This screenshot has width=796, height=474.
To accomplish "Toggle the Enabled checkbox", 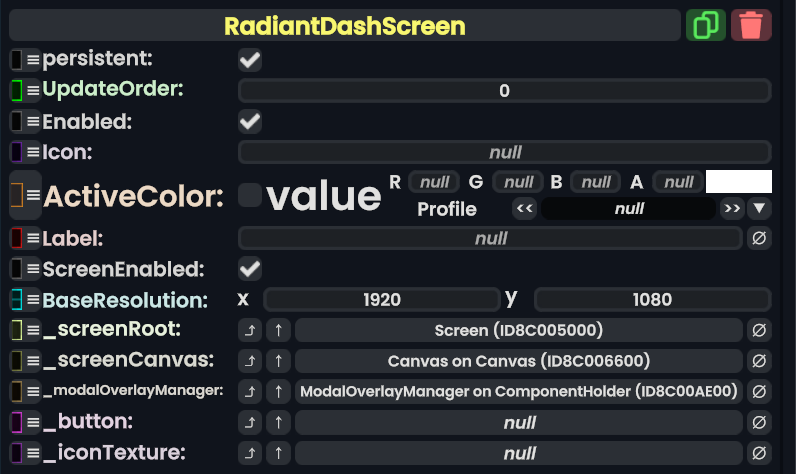I will tap(250, 122).
